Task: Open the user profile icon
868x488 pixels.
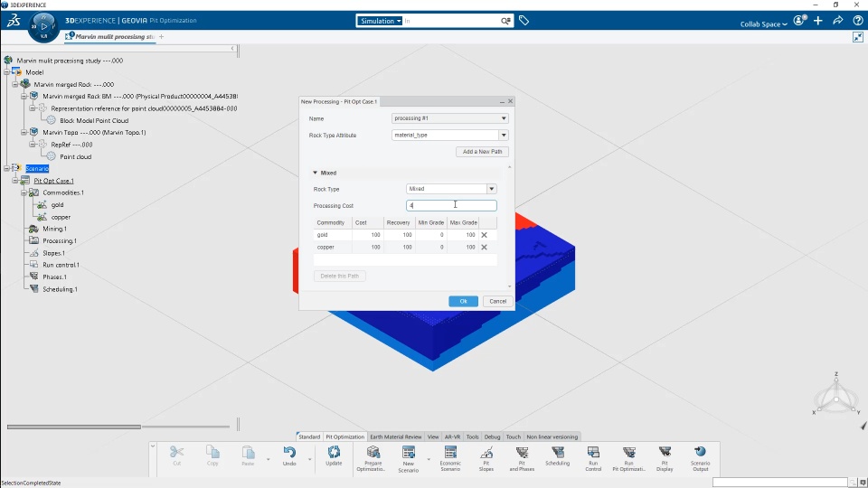Action: tap(798, 21)
